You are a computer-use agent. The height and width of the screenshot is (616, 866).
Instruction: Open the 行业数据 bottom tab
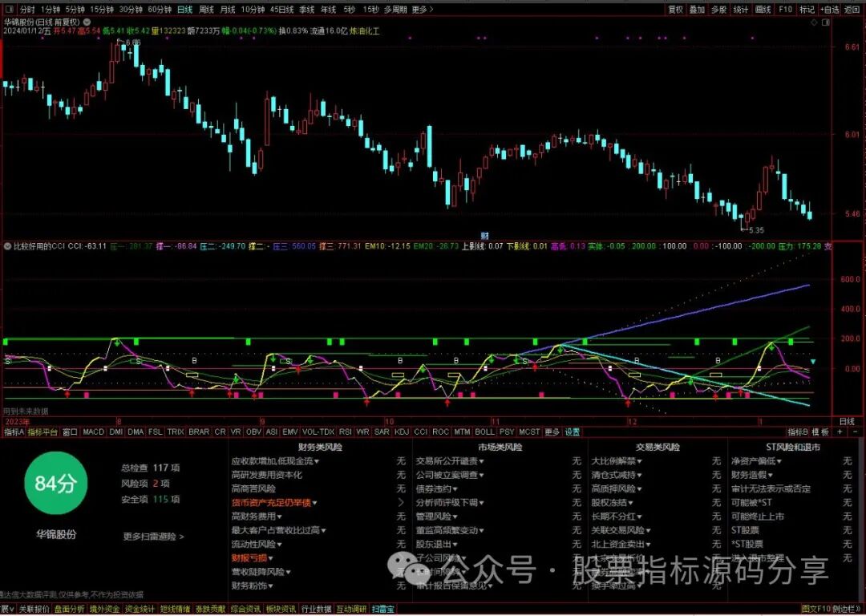click(317, 609)
